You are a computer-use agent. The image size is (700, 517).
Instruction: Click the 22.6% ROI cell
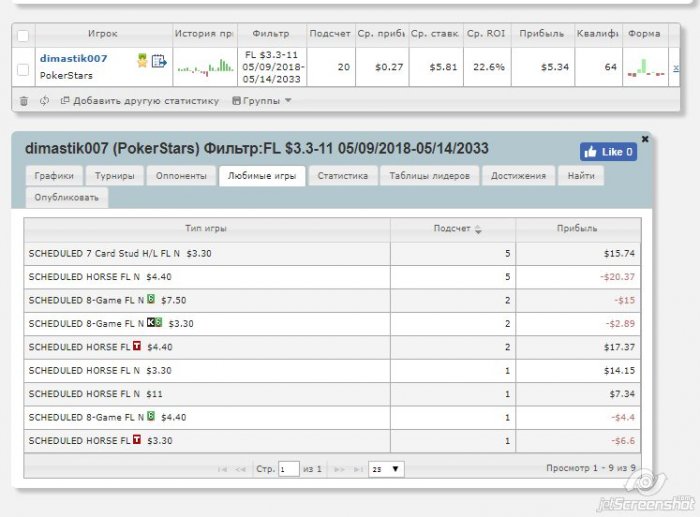[x=488, y=67]
